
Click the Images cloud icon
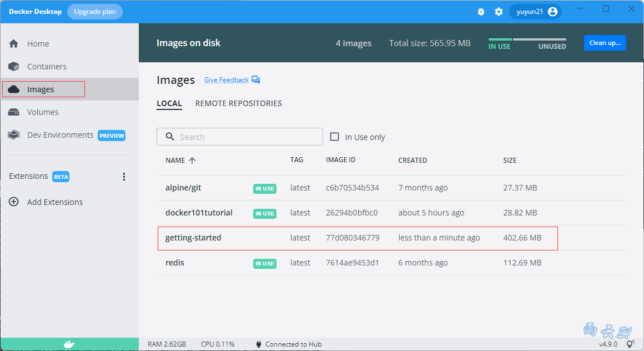[x=13, y=89]
